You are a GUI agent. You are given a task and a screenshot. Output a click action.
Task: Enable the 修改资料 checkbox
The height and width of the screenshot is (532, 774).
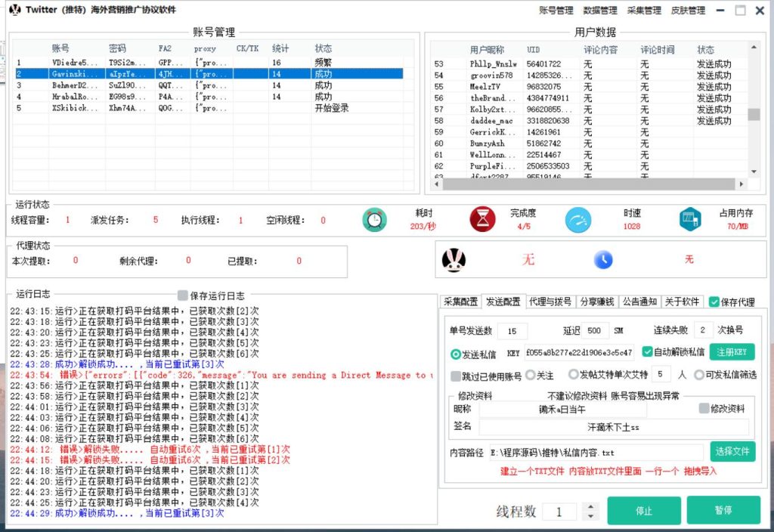702,409
